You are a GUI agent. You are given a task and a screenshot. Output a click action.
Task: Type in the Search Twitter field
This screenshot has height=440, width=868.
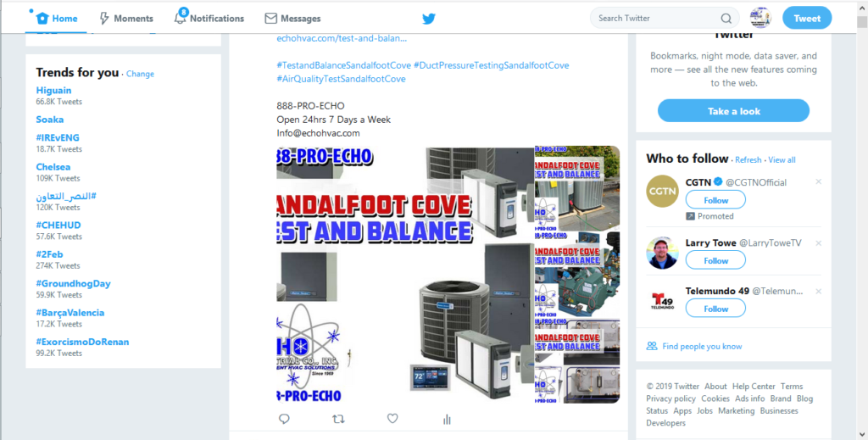coord(656,19)
